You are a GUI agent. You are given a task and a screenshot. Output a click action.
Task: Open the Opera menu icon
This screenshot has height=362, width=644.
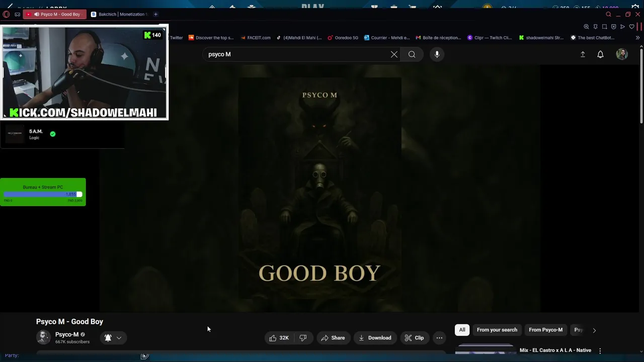[x=6, y=14]
